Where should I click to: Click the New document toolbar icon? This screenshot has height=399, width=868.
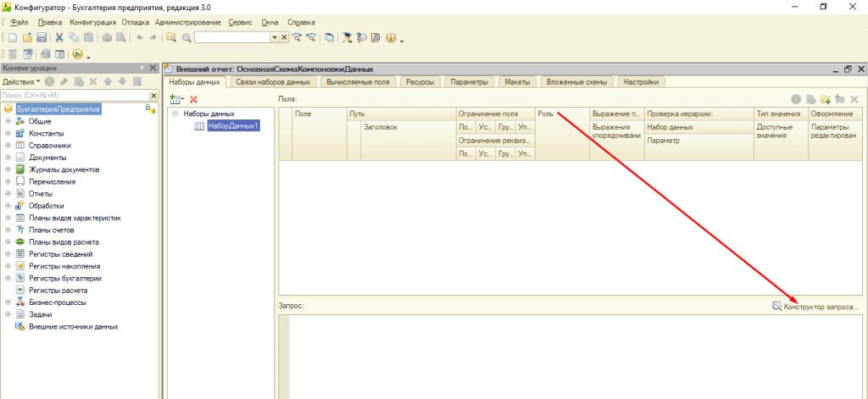[14, 38]
